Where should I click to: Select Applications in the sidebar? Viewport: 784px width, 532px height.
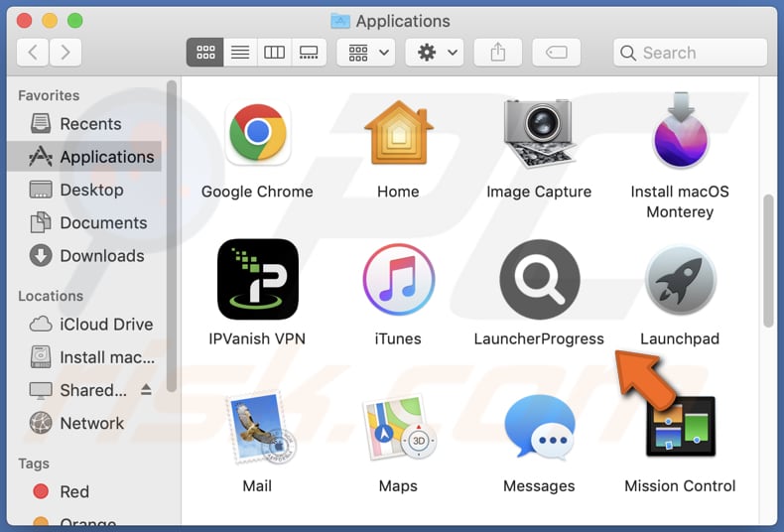pos(85,157)
